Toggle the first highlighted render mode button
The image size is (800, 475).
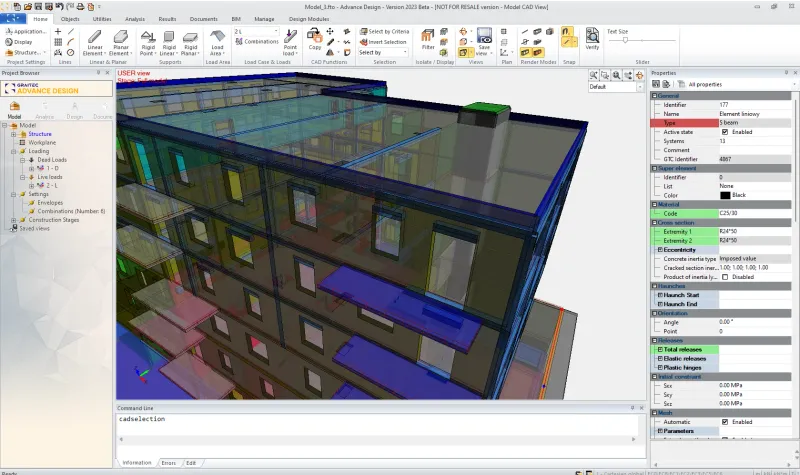[x=525, y=52]
